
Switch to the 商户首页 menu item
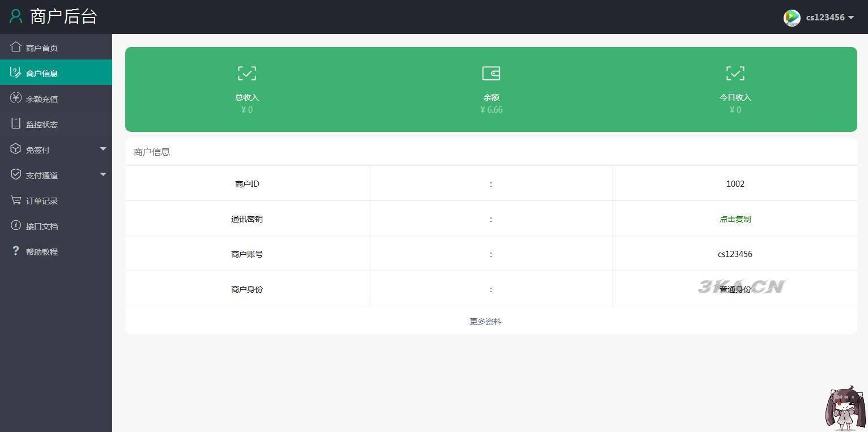41,47
